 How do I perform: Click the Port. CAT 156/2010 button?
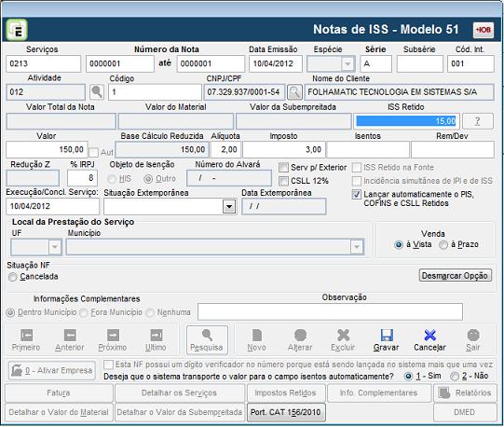[286, 412]
